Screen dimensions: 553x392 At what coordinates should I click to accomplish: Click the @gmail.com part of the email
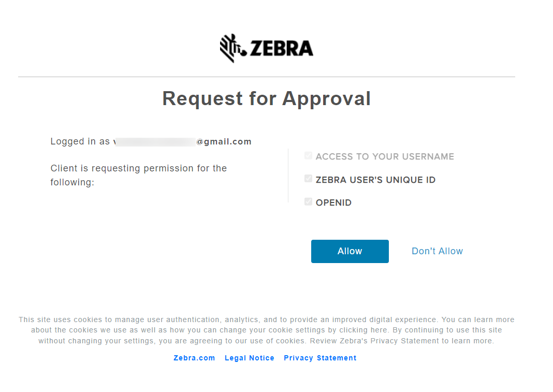click(x=224, y=141)
